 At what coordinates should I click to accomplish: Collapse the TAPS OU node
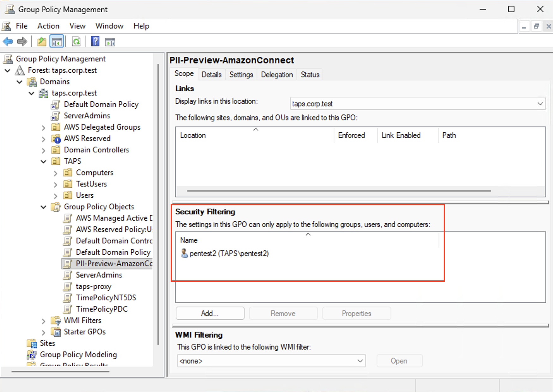tap(44, 161)
